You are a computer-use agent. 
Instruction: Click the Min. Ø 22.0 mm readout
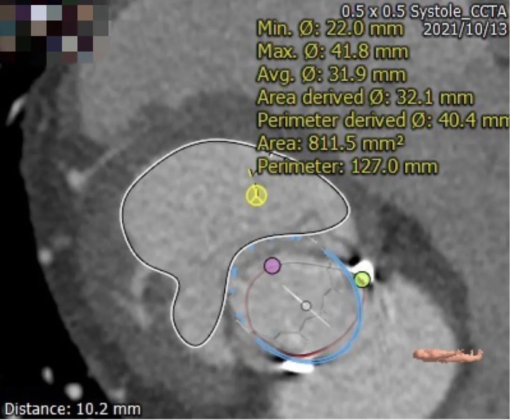click(x=330, y=29)
